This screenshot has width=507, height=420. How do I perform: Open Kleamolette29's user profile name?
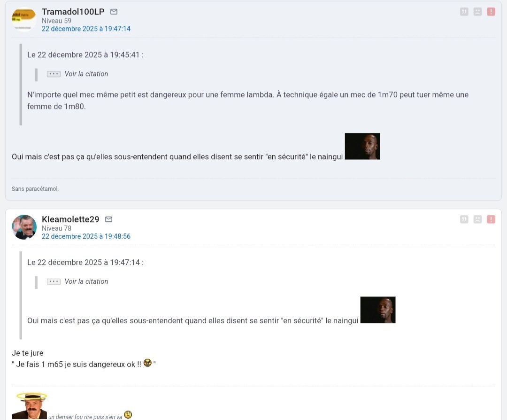(x=70, y=219)
